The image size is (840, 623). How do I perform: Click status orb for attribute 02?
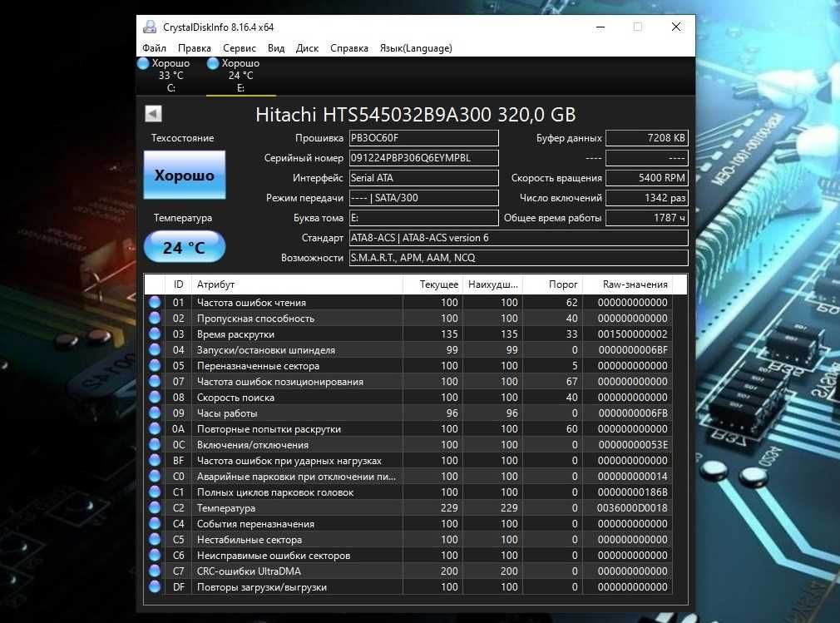tap(155, 319)
